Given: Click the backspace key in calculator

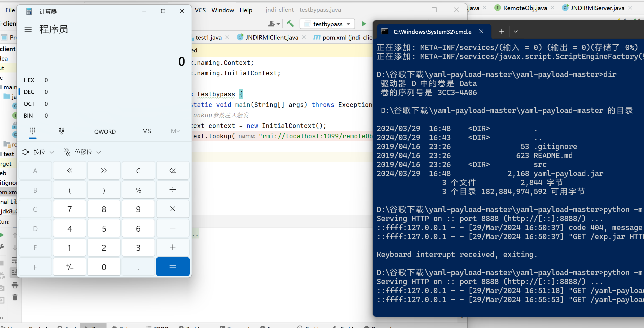Looking at the screenshot, I should pos(173,171).
